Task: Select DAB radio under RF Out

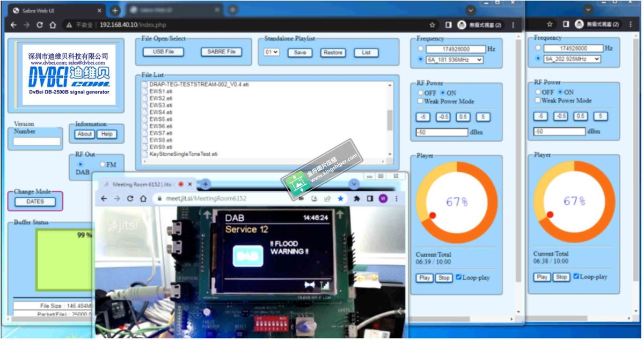Action: 80,164
